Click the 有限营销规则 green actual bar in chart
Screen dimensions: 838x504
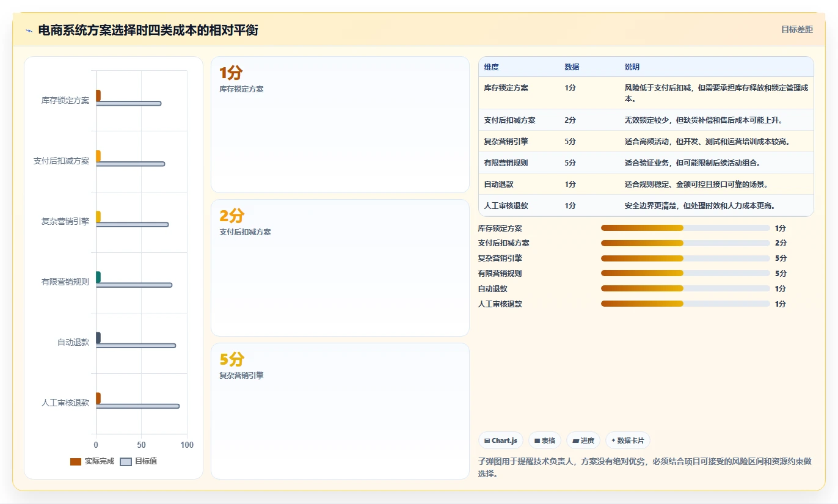98,277
